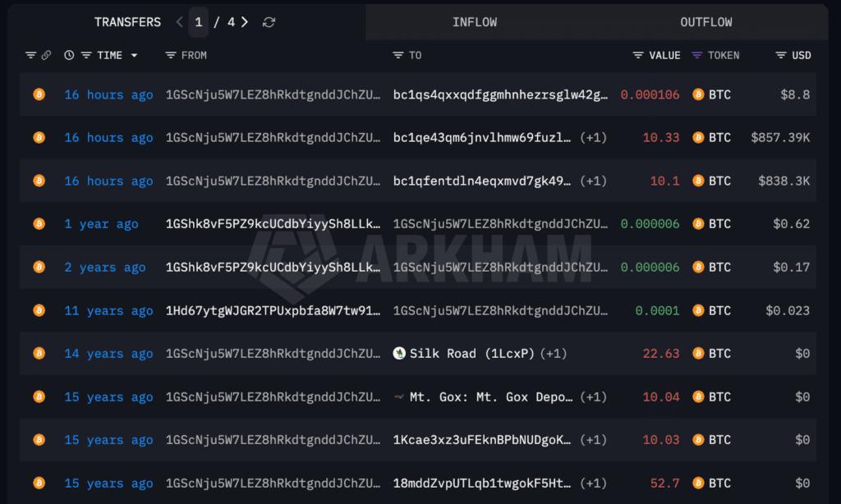Open the 11 years ago timestamp
The height and width of the screenshot is (504, 841).
109,311
